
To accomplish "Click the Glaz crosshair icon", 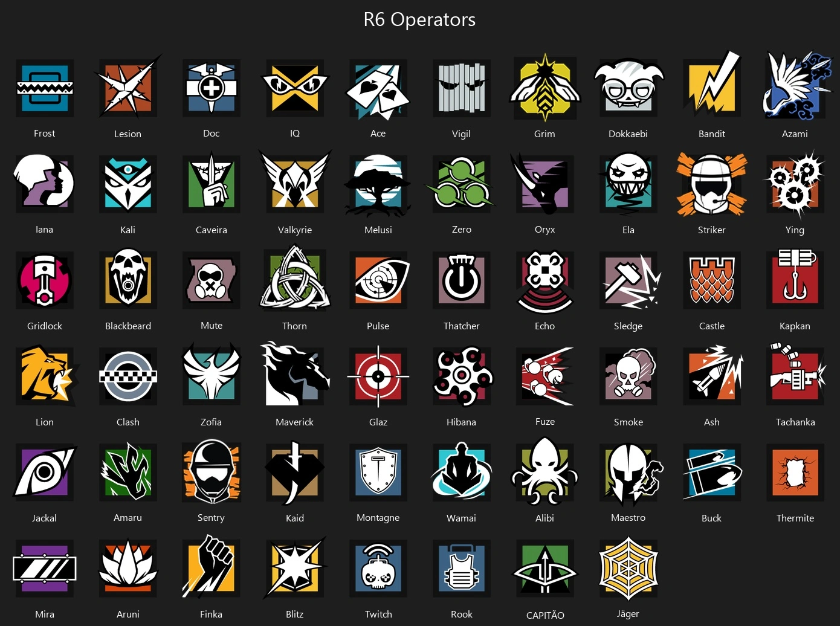I will (x=378, y=376).
